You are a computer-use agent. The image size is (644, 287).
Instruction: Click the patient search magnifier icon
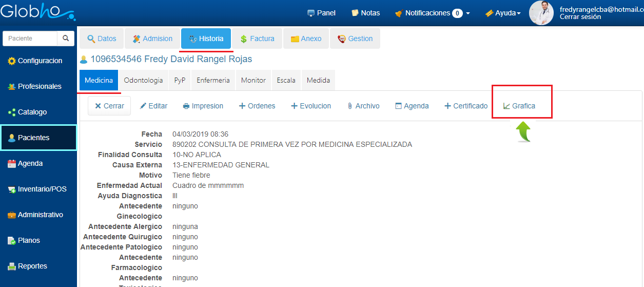pos(66,39)
